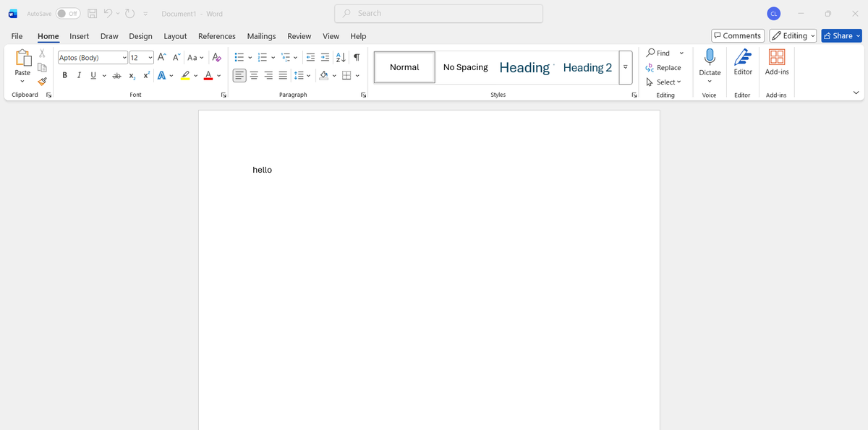Screen dimensions: 868x430
Task: Apply yellow text highlight color
Action: (185, 76)
